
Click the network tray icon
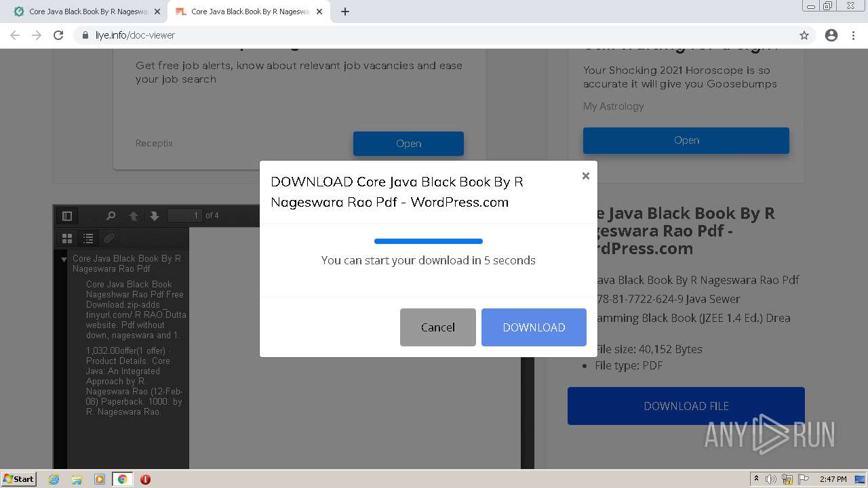[787, 479]
